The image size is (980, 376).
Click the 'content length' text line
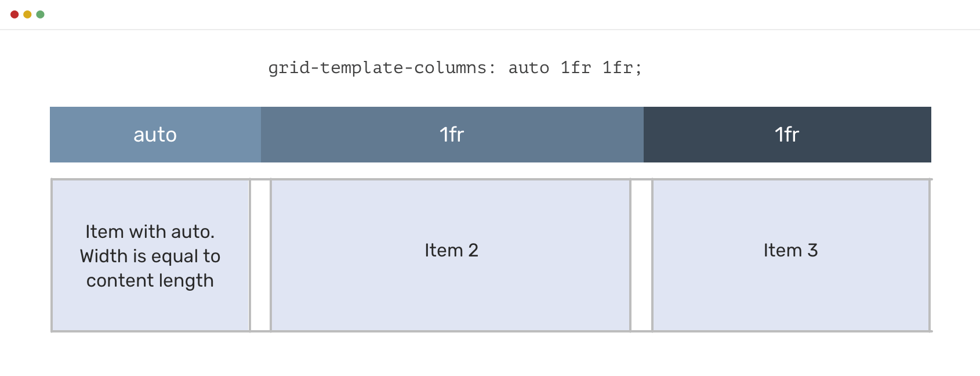coord(150,280)
